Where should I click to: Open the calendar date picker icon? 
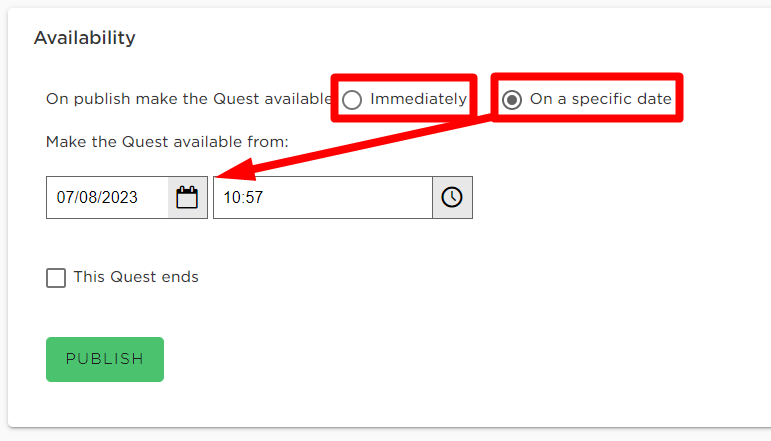click(187, 197)
